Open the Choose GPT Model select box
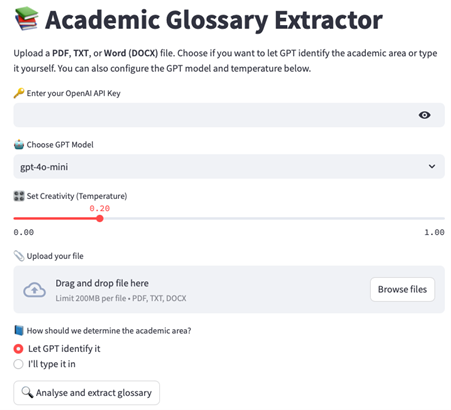The height and width of the screenshot is (410, 451). pos(229,166)
